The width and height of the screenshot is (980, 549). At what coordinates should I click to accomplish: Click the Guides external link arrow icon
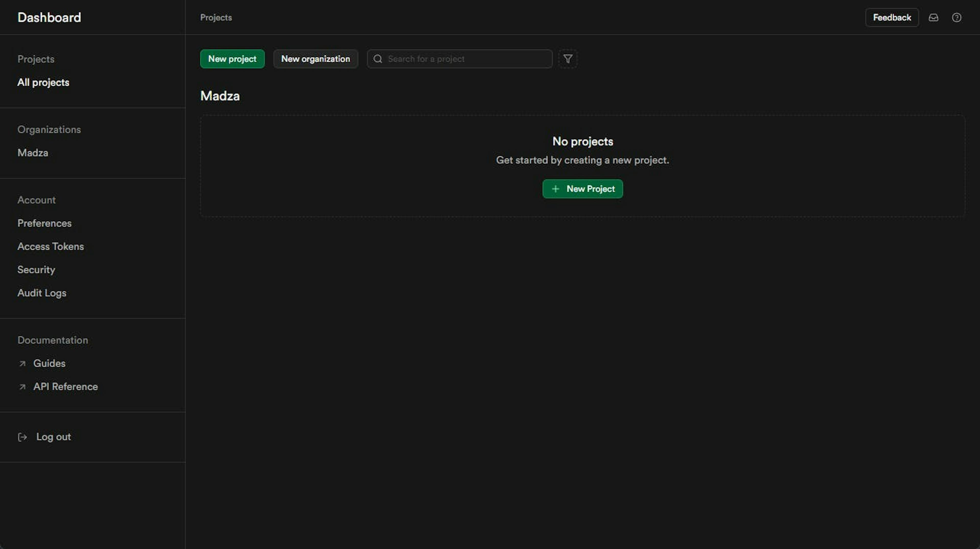(22, 364)
